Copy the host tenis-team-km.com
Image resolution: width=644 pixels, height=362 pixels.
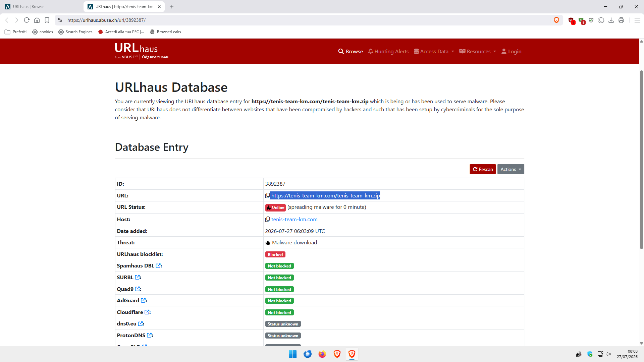click(x=267, y=219)
